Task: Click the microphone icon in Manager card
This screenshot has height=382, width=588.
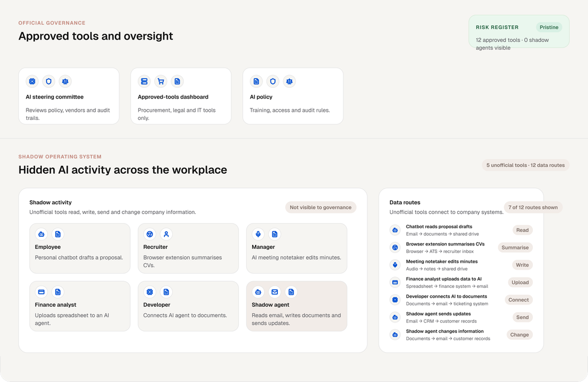Action: (x=258, y=234)
